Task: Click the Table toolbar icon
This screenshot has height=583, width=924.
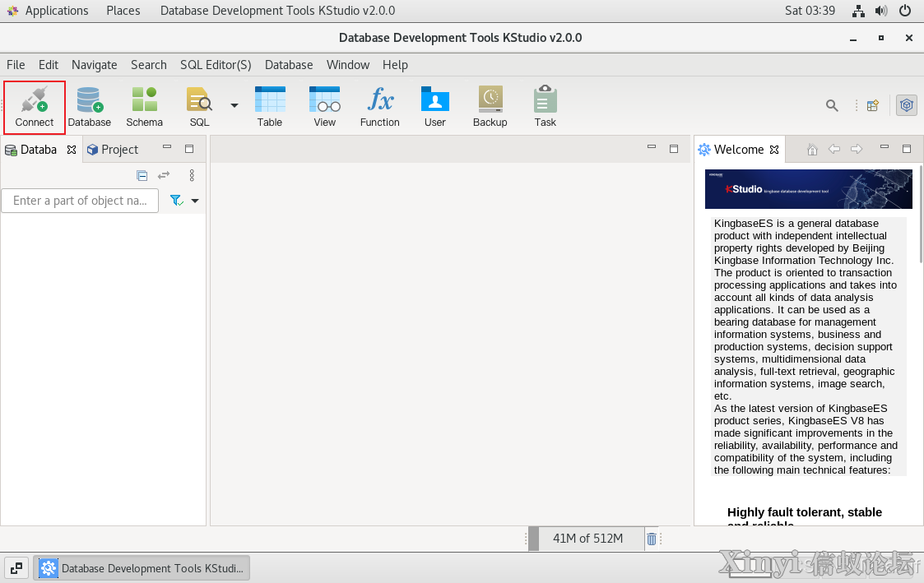Action: (x=270, y=107)
